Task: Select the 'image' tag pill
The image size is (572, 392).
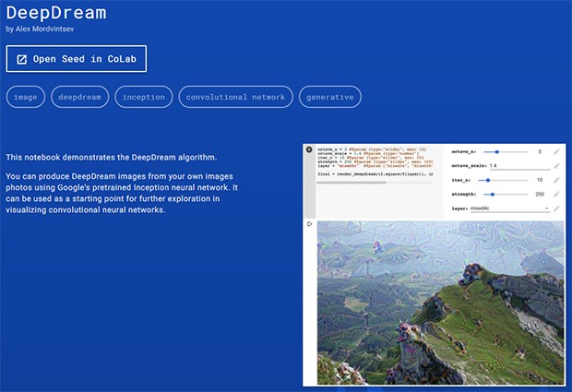Action: click(x=26, y=97)
